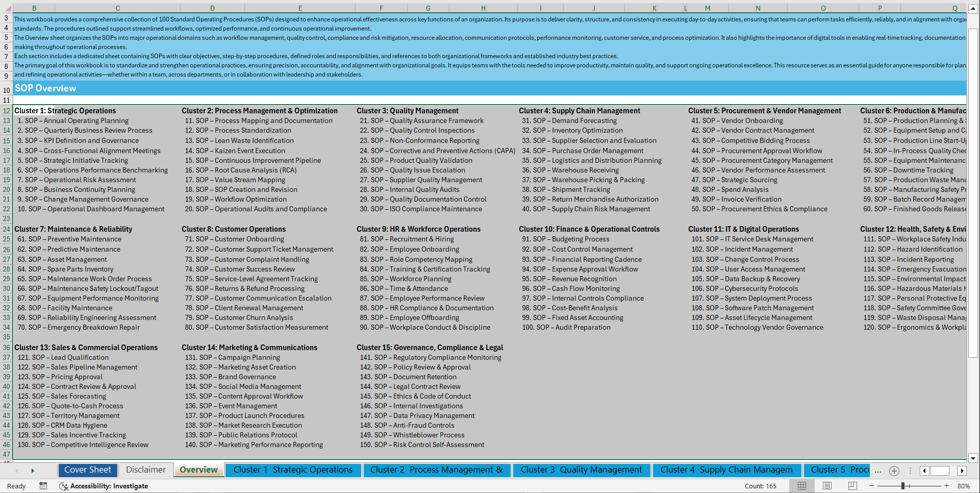Open the Disclaimer sheet tab

(145, 469)
